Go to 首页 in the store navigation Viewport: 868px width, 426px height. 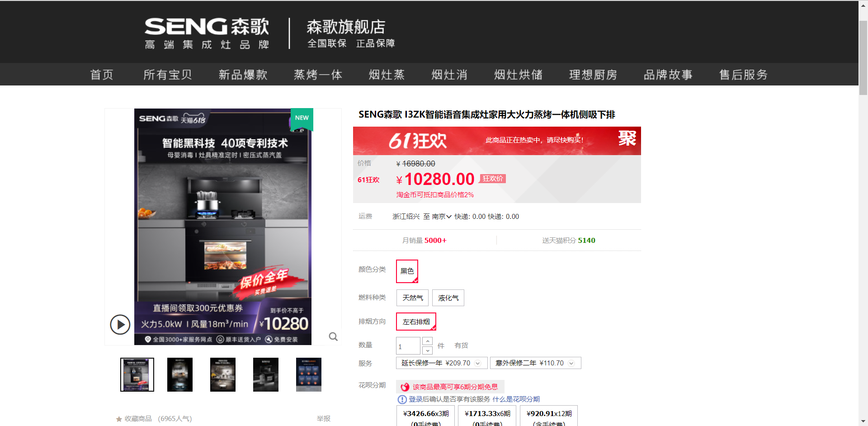(102, 75)
